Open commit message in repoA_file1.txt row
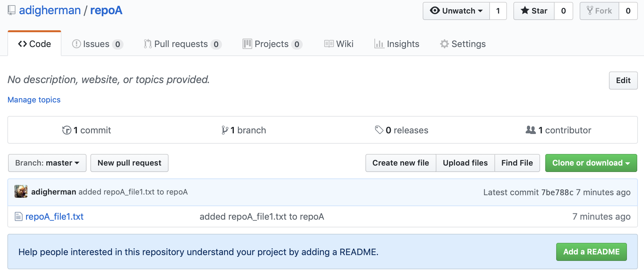 click(x=262, y=216)
